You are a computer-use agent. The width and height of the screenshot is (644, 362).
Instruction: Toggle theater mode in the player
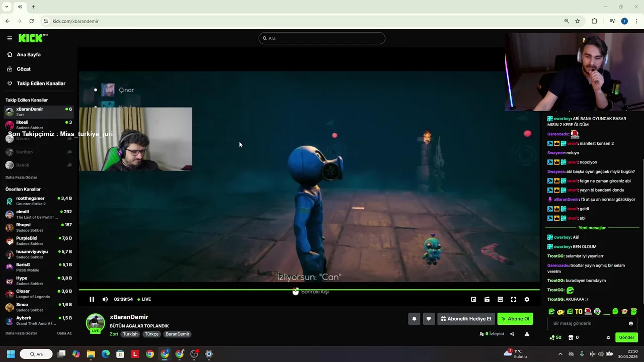pos(500,299)
